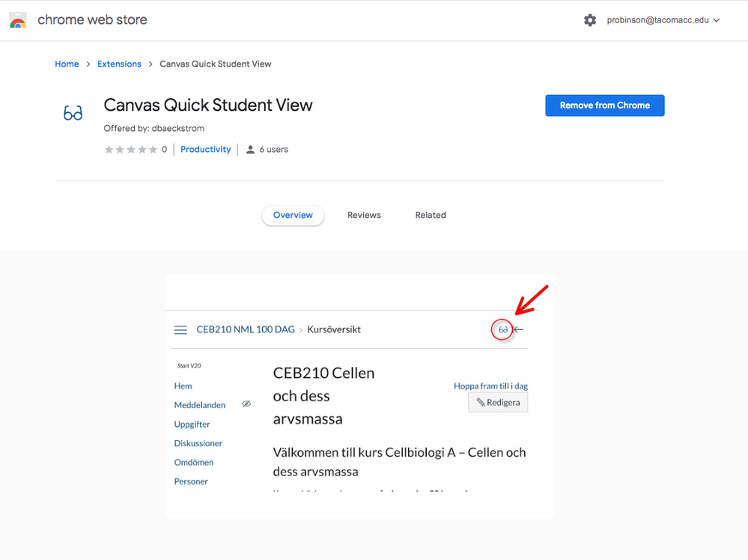Click the users person icon

coord(250,150)
